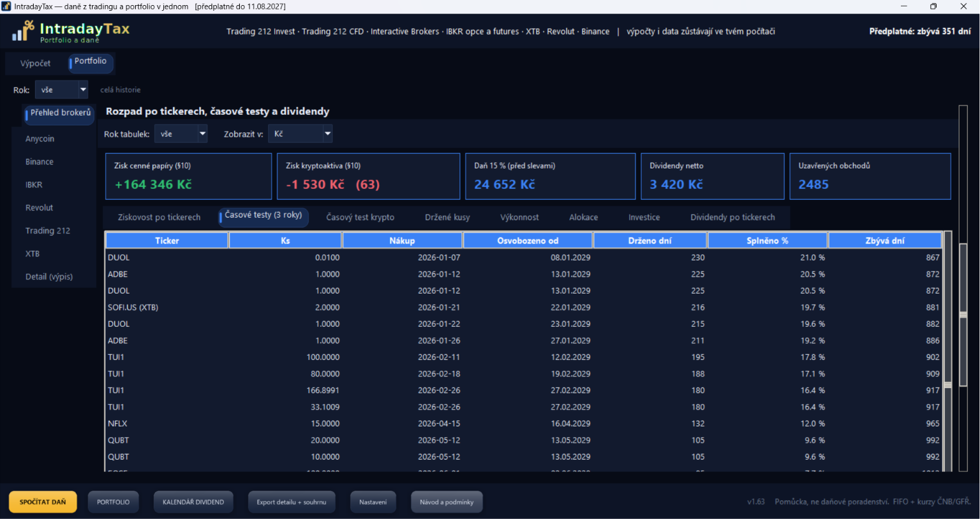Open Časový test krypto tab
This screenshot has height=519, width=980.
tap(360, 217)
